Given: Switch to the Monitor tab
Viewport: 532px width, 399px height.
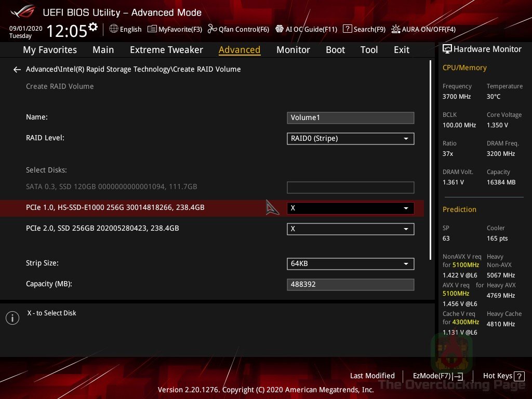Looking at the screenshot, I should (x=293, y=49).
